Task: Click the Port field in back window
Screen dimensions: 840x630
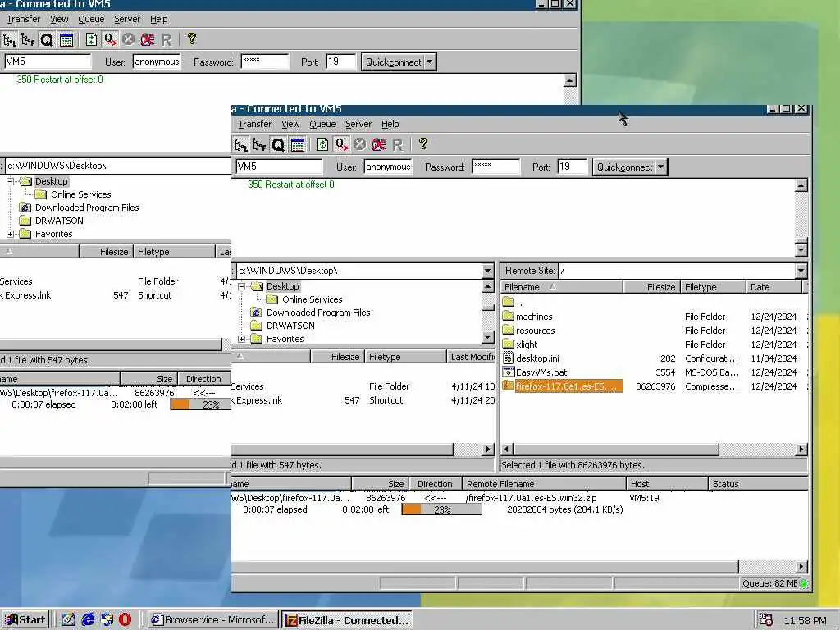Action: [340, 62]
